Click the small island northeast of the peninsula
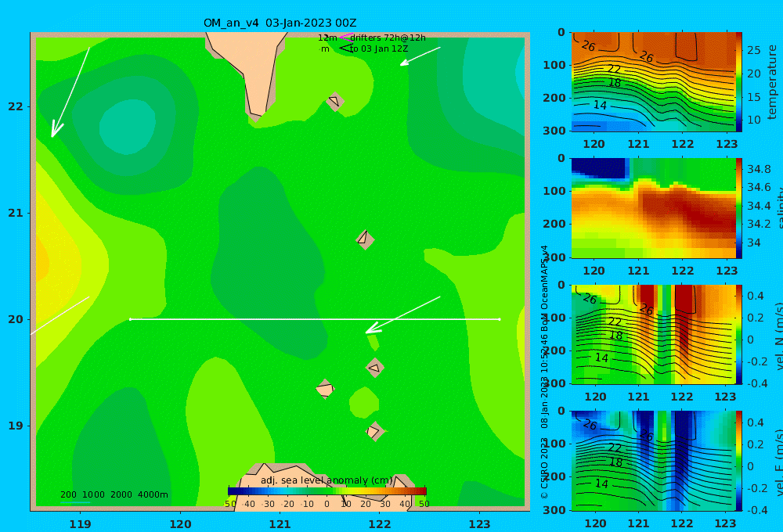Image resolution: width=783 pixels, height=532 pixels. tap(334, 101)
